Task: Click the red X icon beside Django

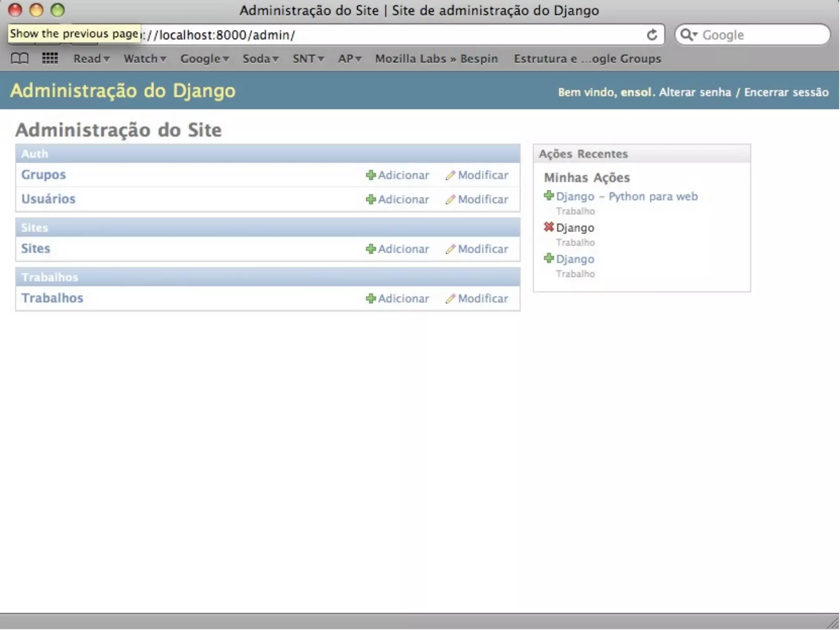Action: click(549, 227)
